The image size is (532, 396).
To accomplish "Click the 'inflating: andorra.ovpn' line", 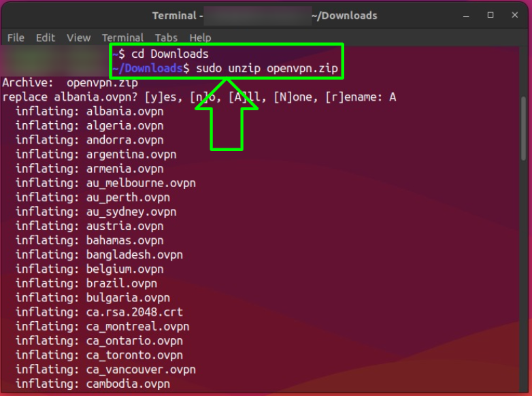I will [x=90, y=140].
